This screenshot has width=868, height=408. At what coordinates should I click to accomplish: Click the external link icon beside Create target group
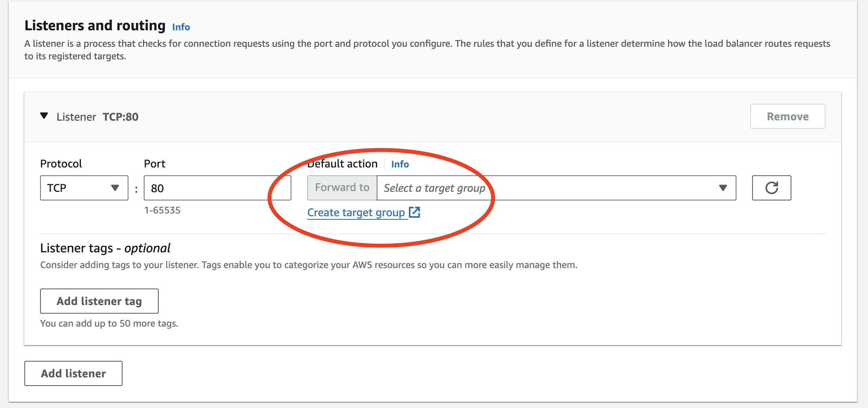[x=415, y=212]
